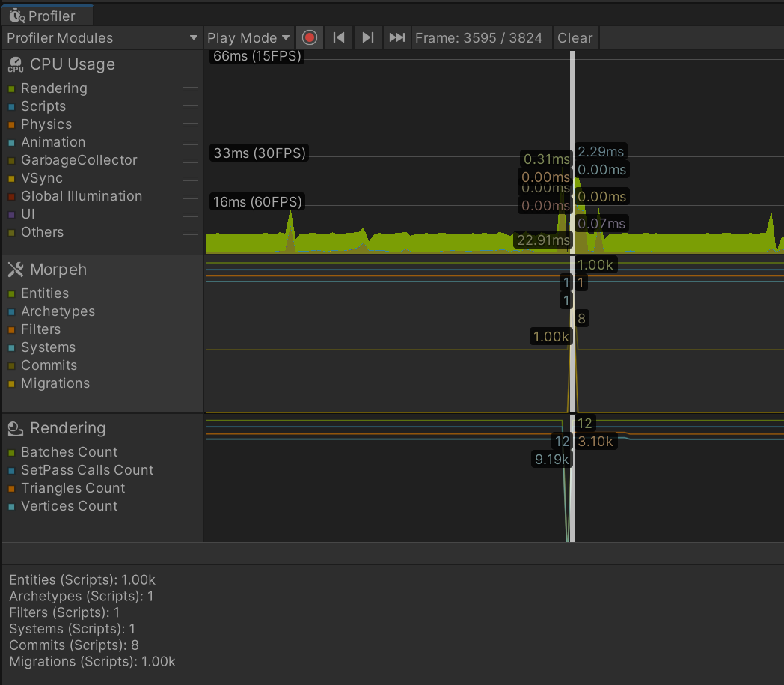Image resolution: width=784 pixels, height=685 pixels.
Task: Toggle the Commits counter color square
Action: coord(11,366)
